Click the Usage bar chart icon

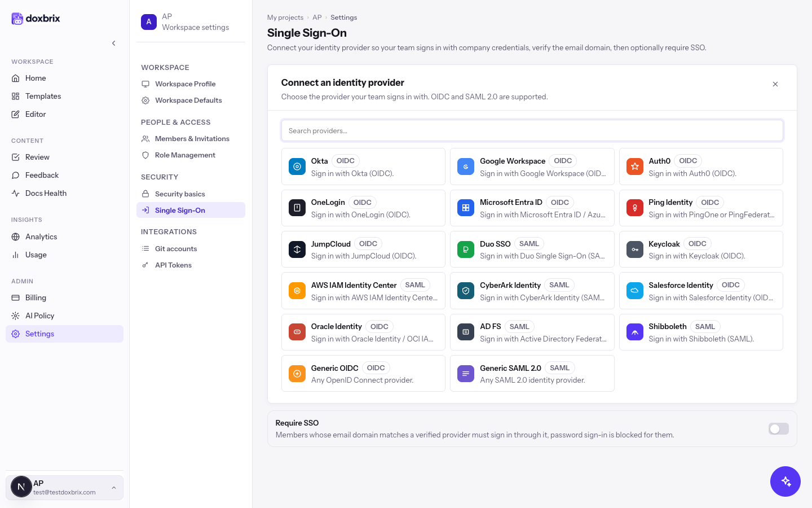click(x=16, y=255)
